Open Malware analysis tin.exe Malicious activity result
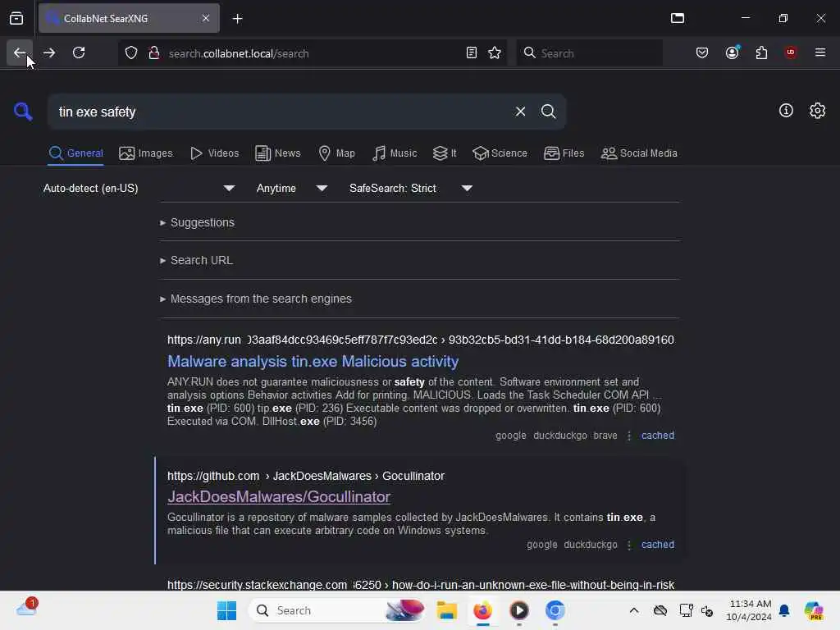 (x=313, y=362)
